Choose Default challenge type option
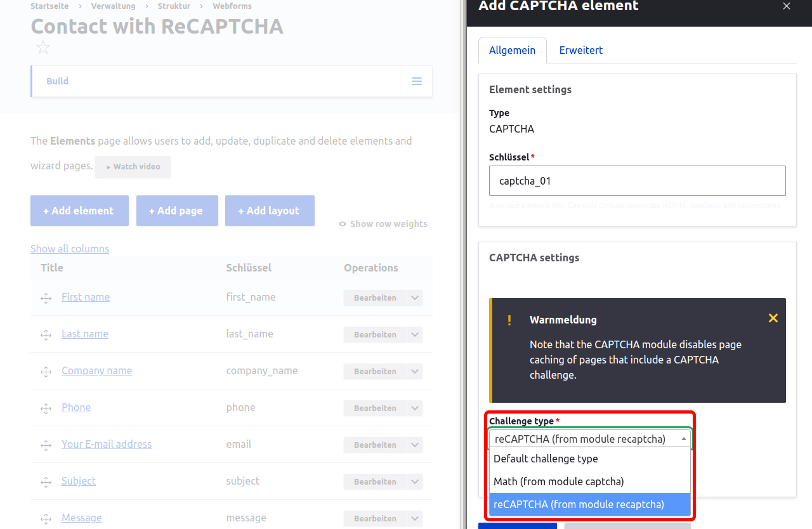The width and height of the screenshot is (812, 529). (590, 459)
